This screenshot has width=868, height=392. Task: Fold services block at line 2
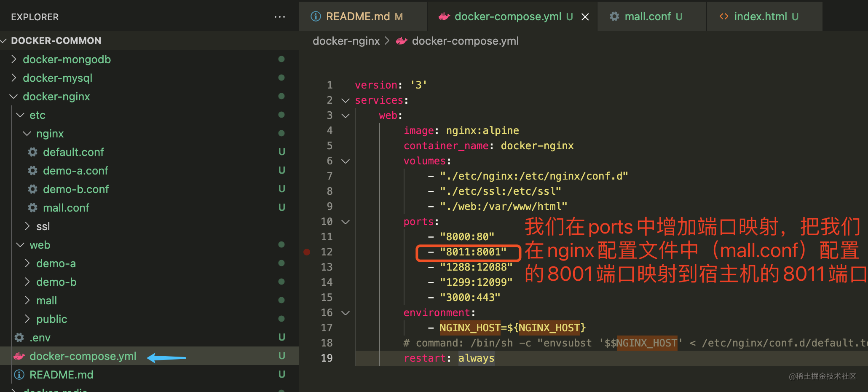346,100
